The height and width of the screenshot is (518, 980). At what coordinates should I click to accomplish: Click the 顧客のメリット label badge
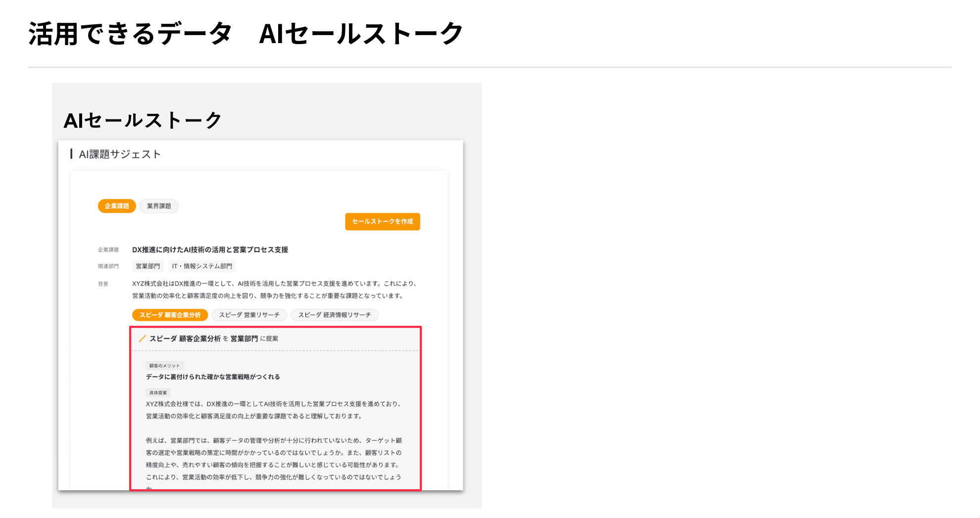coord(164,366)
